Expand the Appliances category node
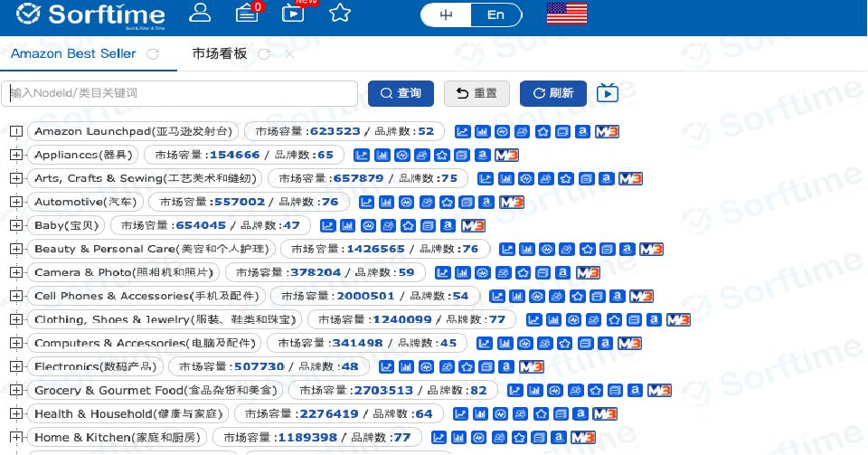Screen dimensions: 868x455 [16, 155]
